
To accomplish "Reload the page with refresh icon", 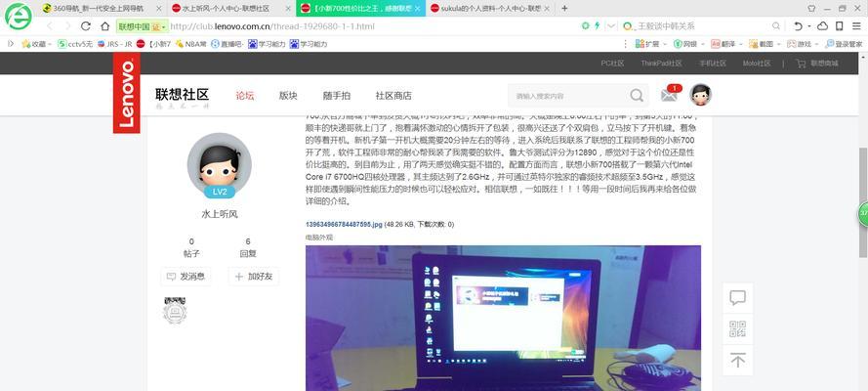I will pyautogui.click(x=86, y=26).
